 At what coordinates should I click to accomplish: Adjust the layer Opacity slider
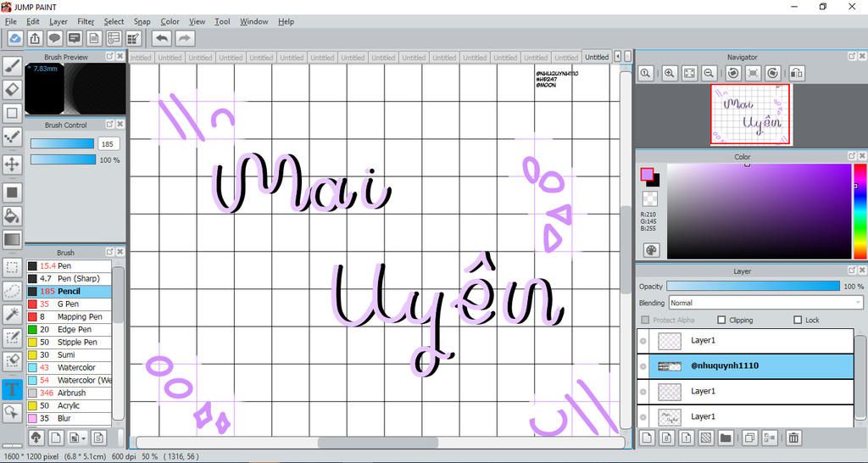coord(753,287)
